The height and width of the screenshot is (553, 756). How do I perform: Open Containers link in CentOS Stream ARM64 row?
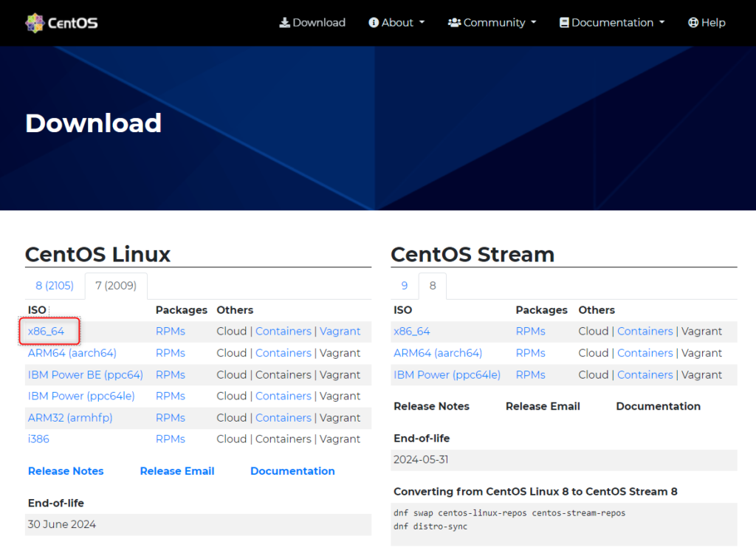645,353
